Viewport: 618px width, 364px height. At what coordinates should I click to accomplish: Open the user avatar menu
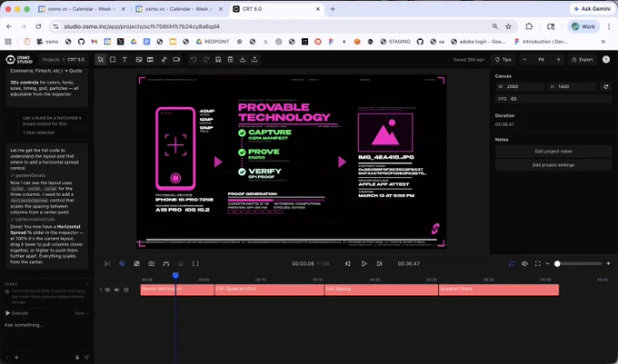[606, 59]
